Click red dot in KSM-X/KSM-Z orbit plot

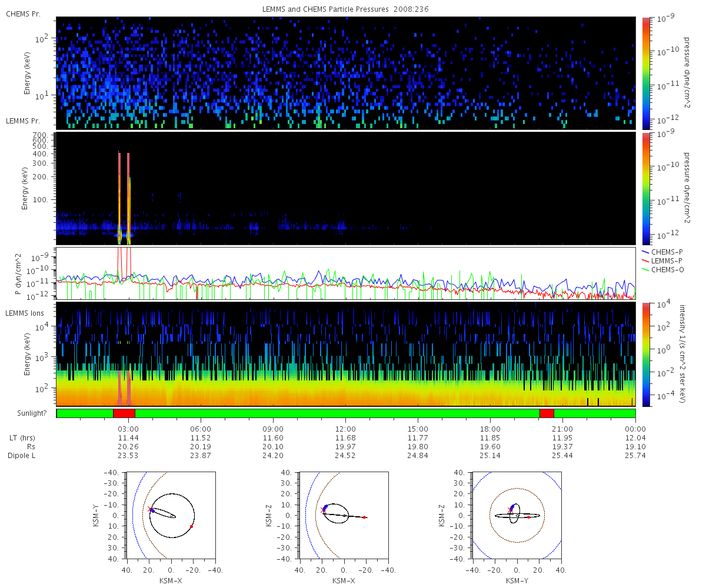(x=364, y=517)
